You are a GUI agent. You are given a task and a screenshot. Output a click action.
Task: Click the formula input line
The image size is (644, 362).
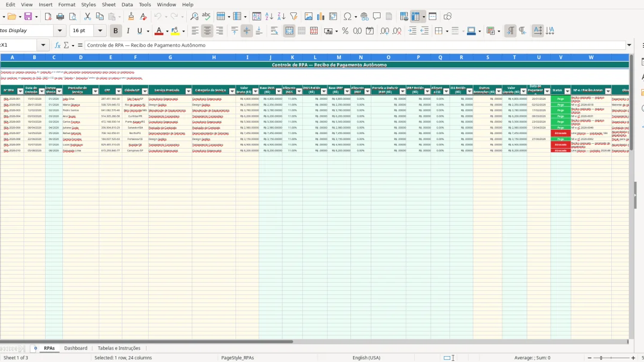point(355,45)
